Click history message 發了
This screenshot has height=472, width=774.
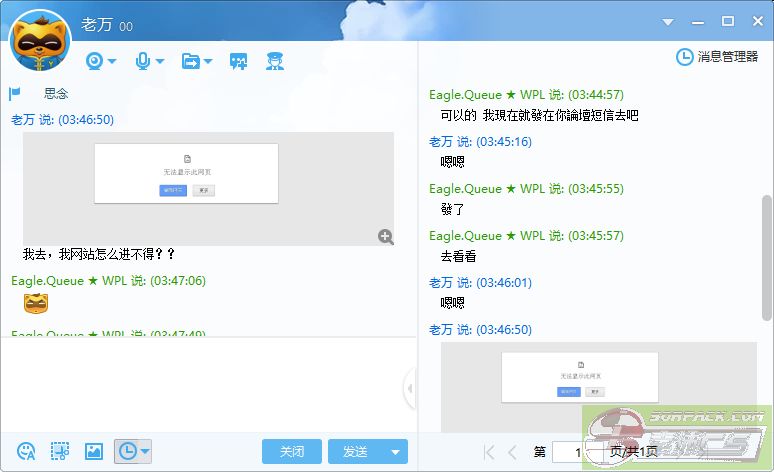[452, 209]
